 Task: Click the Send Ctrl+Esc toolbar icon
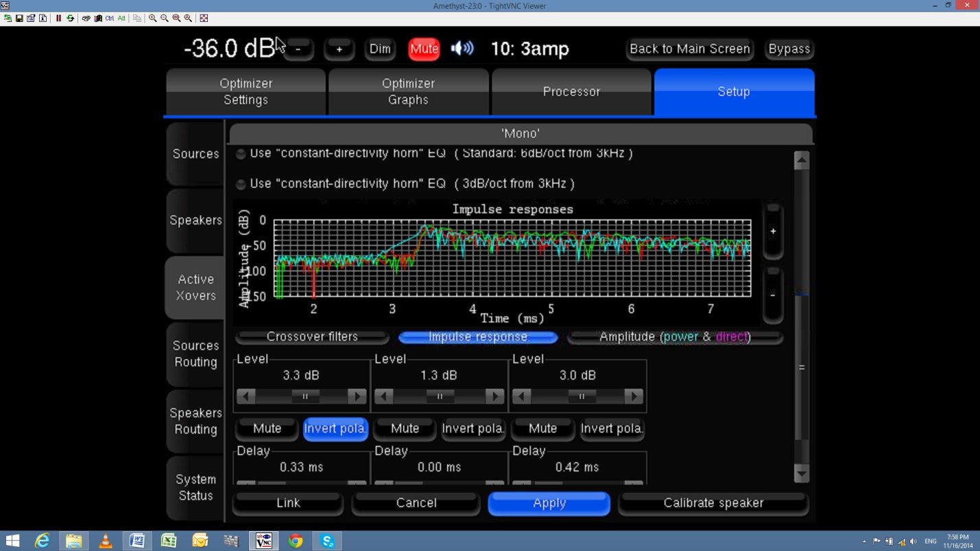98,19
